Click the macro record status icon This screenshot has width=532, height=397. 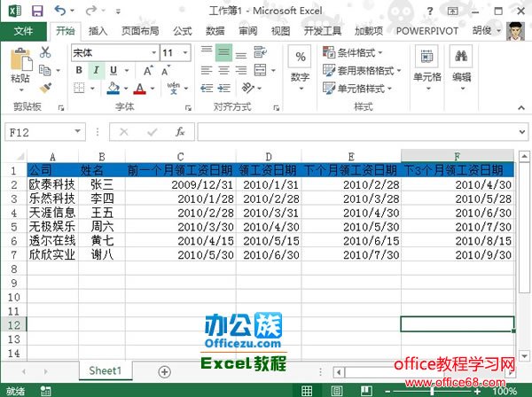coord(45,391)
